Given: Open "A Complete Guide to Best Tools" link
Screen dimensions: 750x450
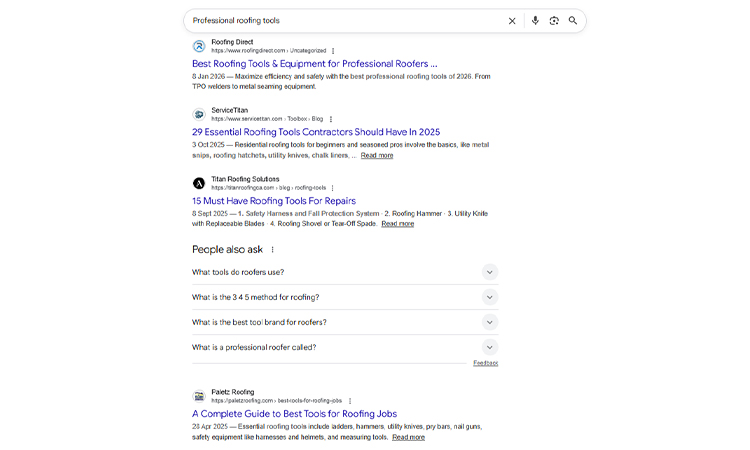Looking at the screenshot, I should point(294,414).
